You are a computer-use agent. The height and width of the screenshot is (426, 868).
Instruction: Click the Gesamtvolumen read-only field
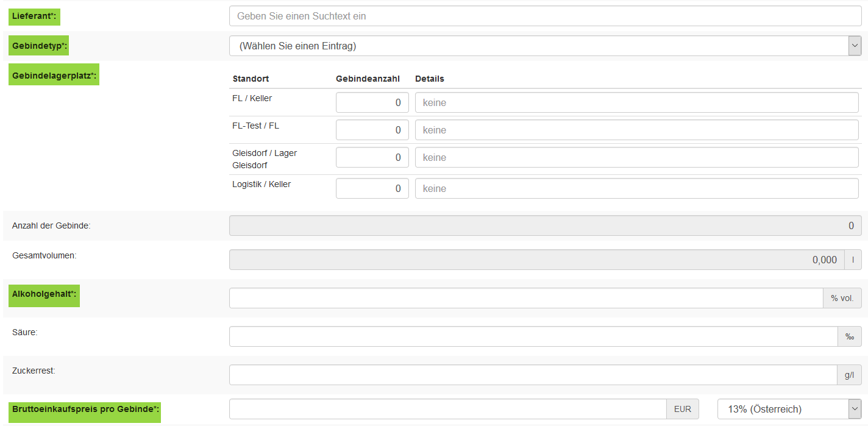(x=536, y=260)
